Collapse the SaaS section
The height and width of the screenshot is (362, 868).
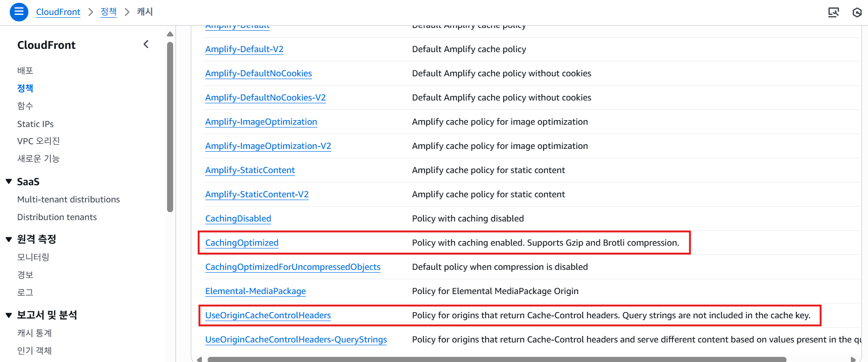tap(8, 181)
